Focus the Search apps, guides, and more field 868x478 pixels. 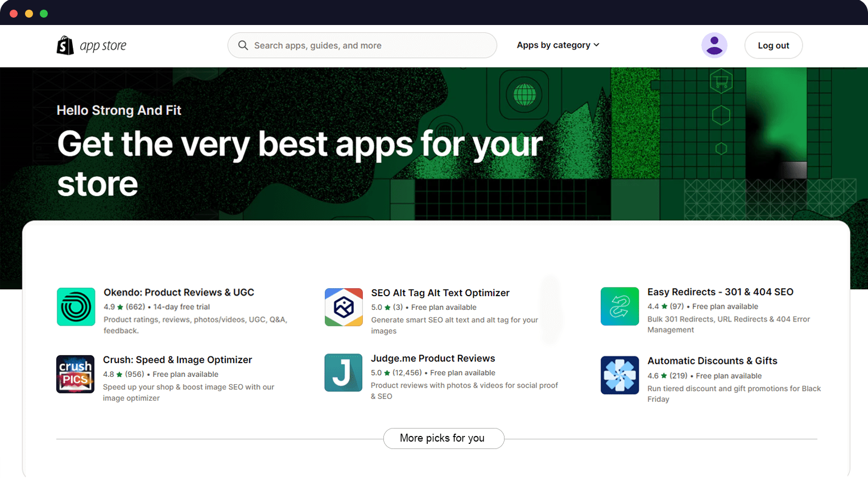coord(362,45)
